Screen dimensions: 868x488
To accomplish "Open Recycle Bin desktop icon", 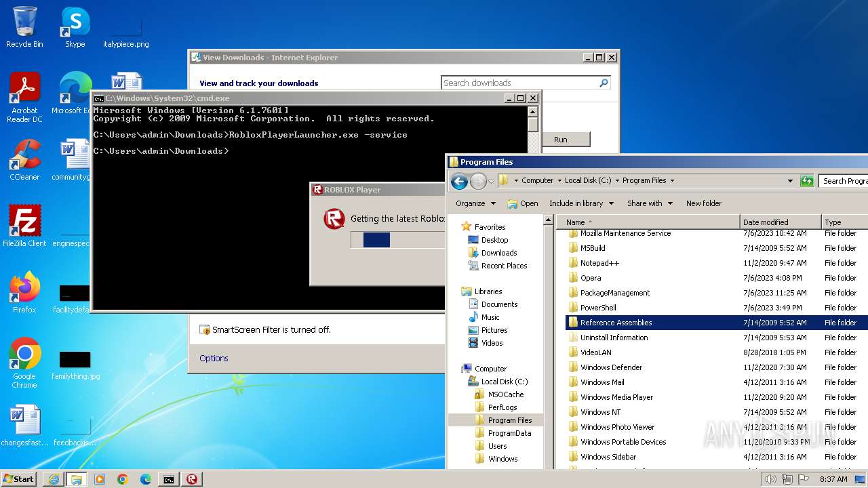I will click(x=24, y=28).
